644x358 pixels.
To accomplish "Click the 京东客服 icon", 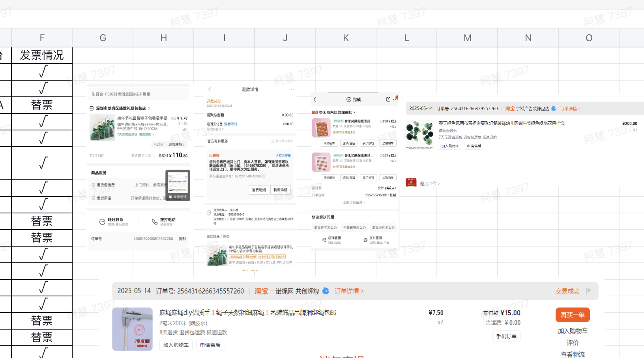I will tap(365, 240).
